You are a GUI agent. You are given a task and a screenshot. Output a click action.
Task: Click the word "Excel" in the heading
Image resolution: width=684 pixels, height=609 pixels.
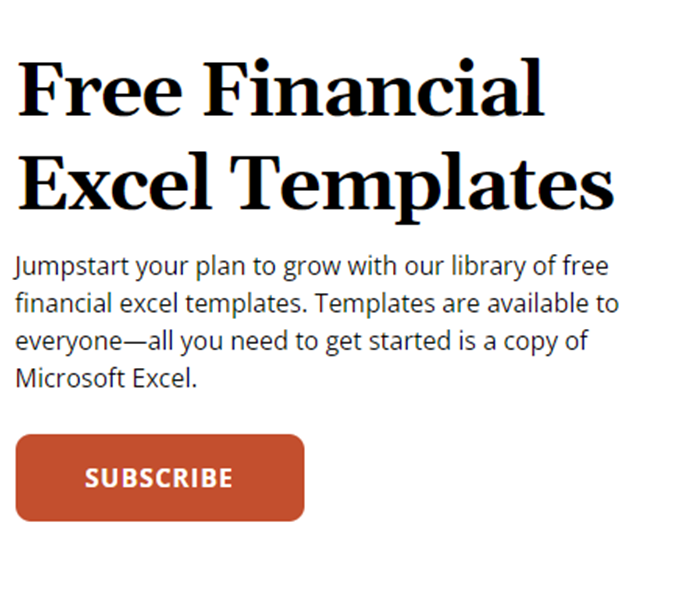coord(114,181)
